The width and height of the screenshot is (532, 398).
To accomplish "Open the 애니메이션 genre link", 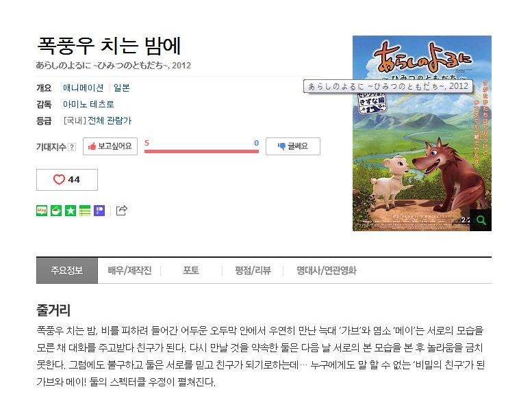I will [x=83, y=88].
